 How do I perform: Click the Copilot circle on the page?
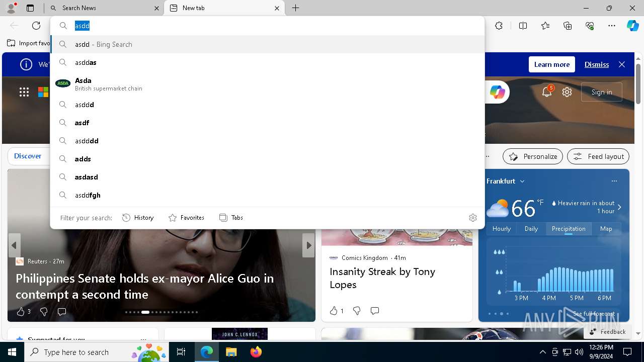coord(497,92)
